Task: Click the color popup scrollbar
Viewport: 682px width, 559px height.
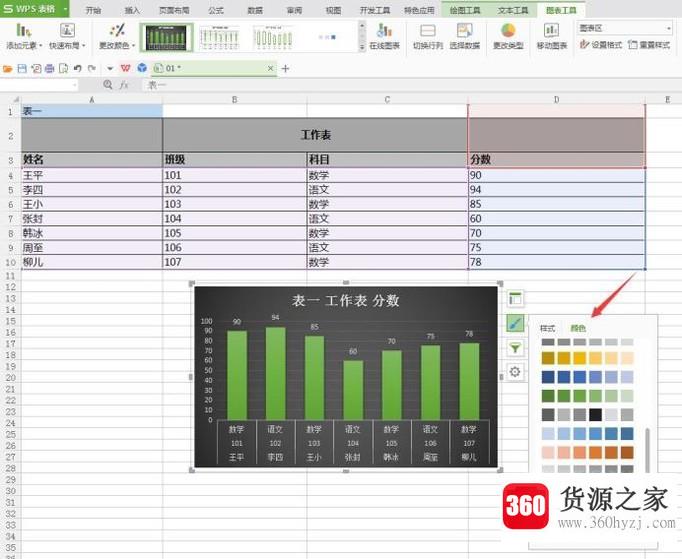Action: pyautogui.click(x=647, y=449)
